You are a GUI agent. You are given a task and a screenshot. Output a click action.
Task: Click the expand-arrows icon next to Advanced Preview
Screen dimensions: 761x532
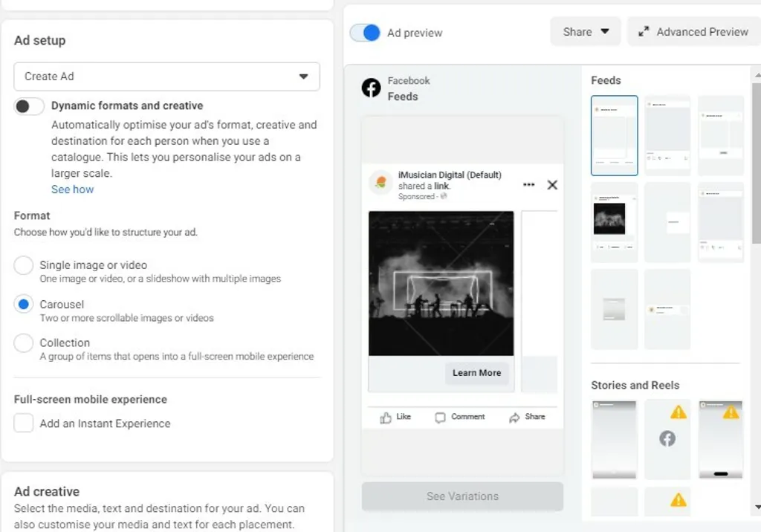(644, 32)
